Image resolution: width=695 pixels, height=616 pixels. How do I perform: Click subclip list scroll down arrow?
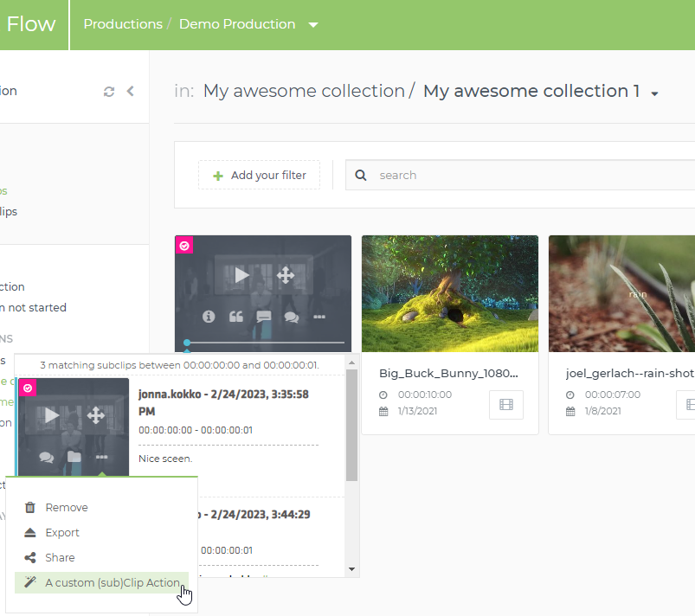point(352,569)
